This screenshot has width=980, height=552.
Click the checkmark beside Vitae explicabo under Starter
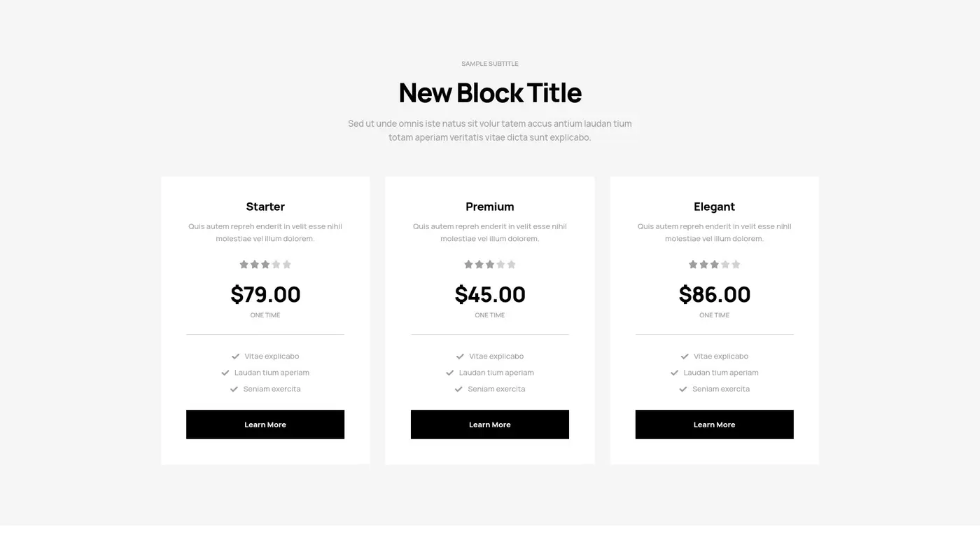(x=234, y=356)
